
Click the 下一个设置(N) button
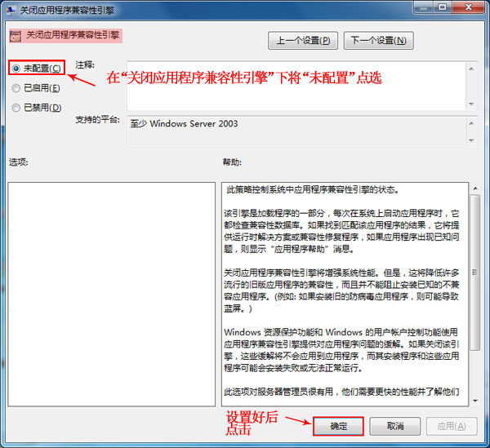tap(378, 41)
